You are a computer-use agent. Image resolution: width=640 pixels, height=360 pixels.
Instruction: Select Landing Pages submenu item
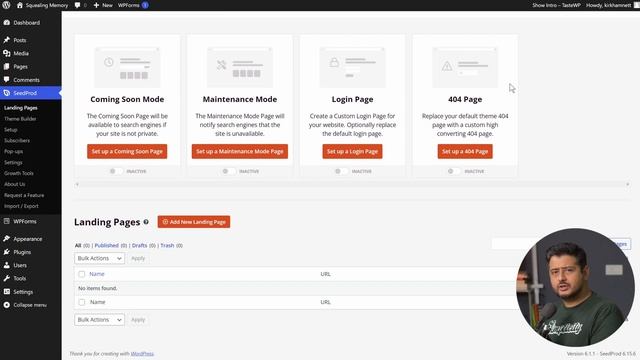point(21,108)
